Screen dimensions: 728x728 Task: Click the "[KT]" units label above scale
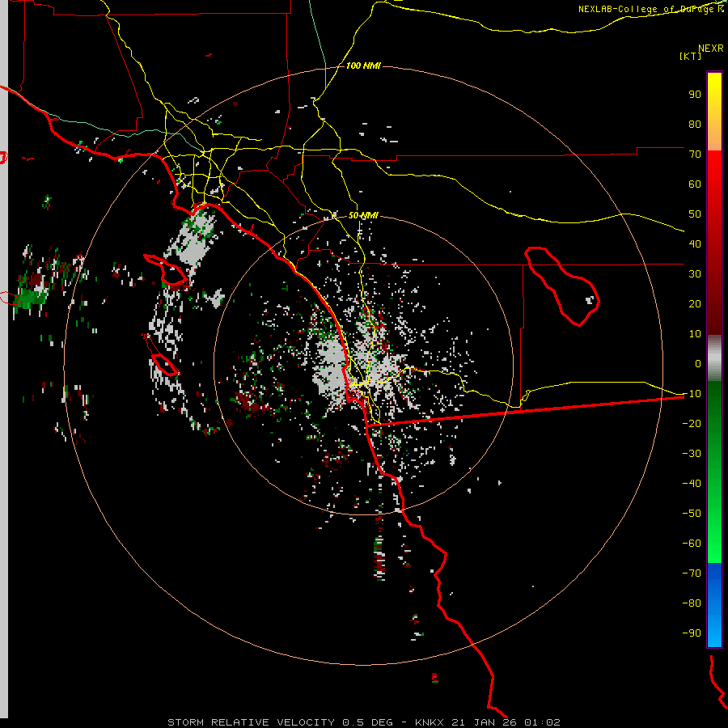[690, 56]
